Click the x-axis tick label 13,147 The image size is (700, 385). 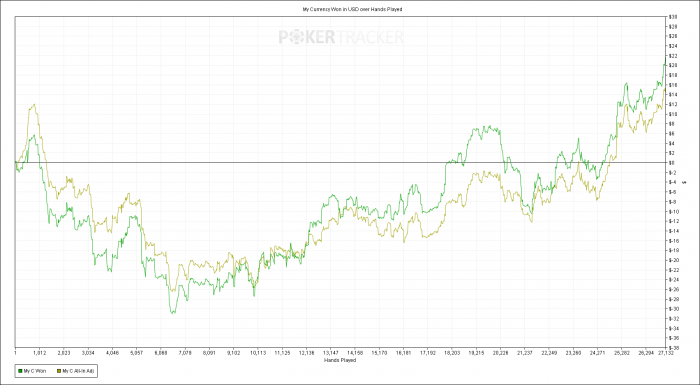pos(331,352)
